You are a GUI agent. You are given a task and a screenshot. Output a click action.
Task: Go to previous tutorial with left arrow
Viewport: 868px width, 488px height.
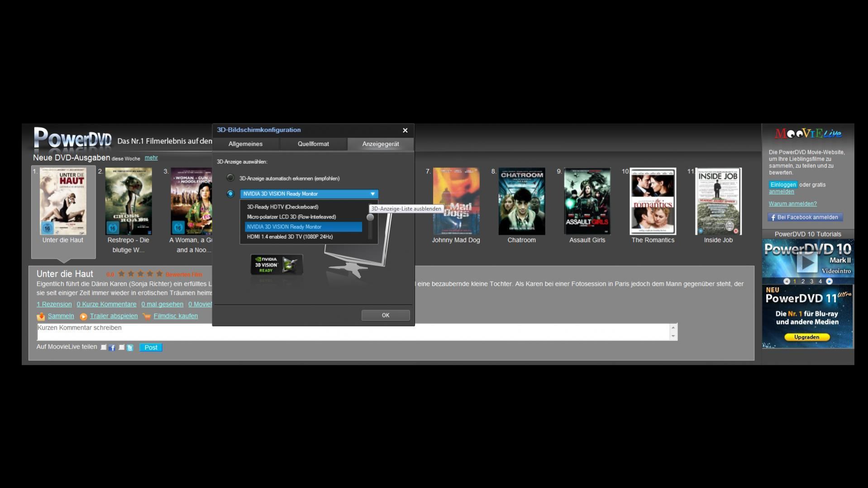click(x=787, y=281)
